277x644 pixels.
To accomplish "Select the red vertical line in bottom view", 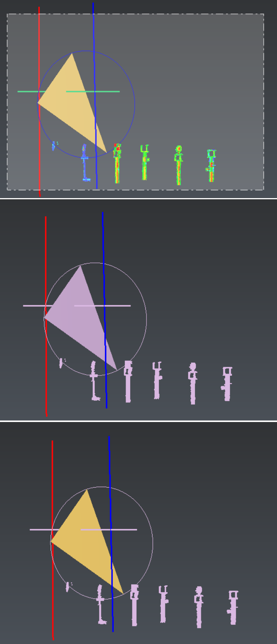I will (x=52, y=492).
